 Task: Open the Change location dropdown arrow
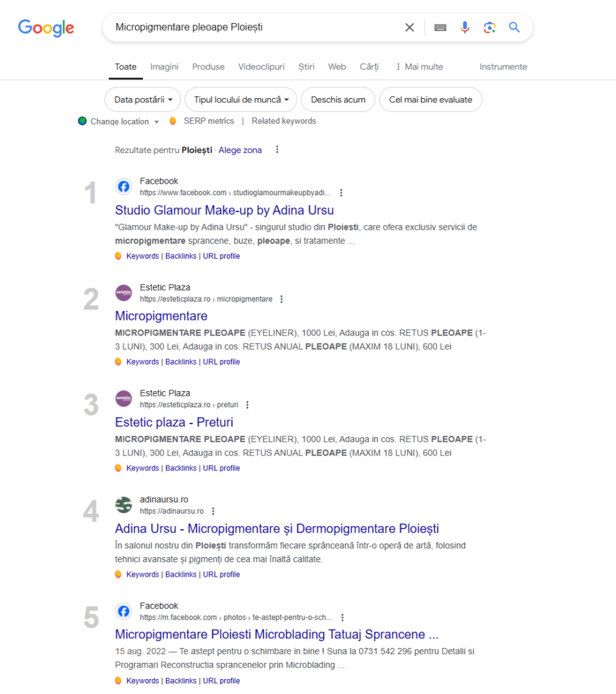(x=157, y=121)
